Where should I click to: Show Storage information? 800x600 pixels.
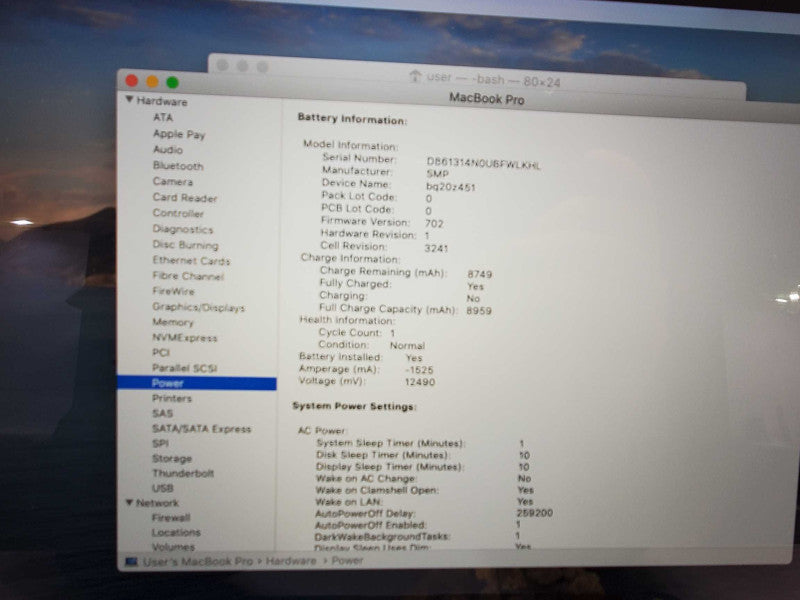[172, 458]
